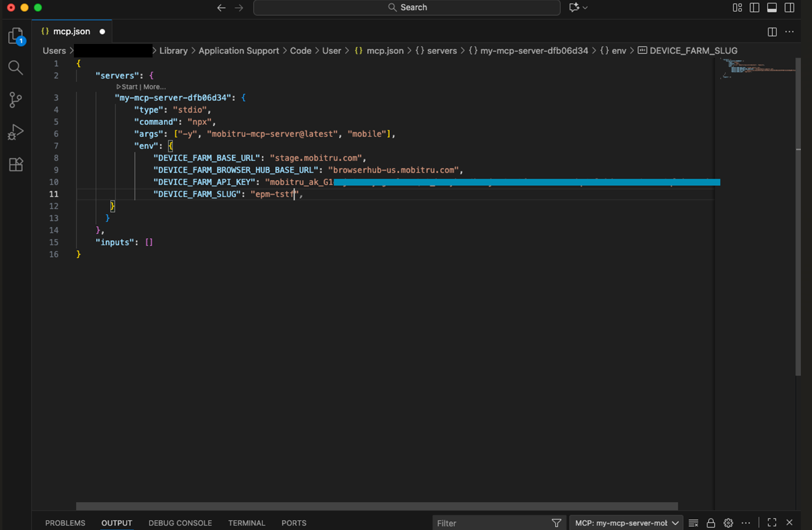This screenshot has height=530, width=812.
Task: Toggle output scroll lock
Action: 710,523
